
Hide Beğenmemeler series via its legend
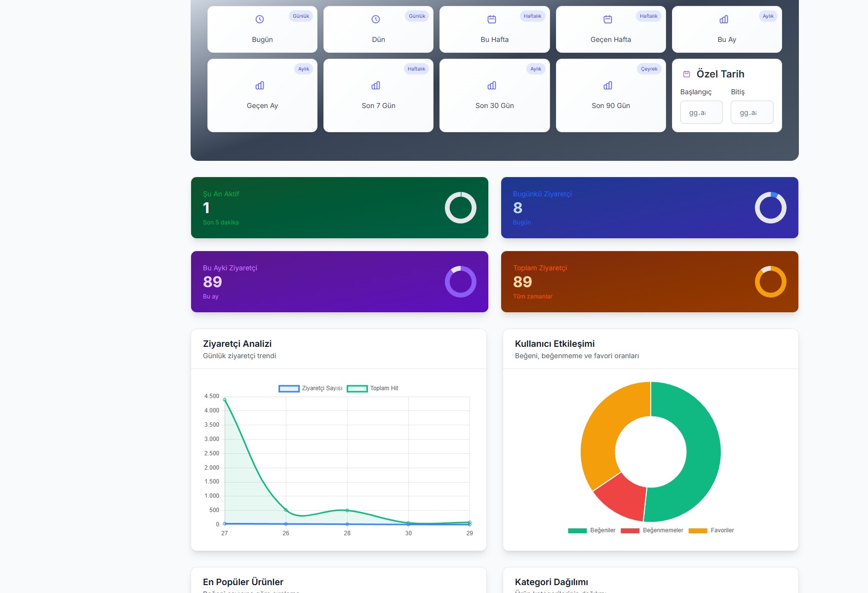652,530
